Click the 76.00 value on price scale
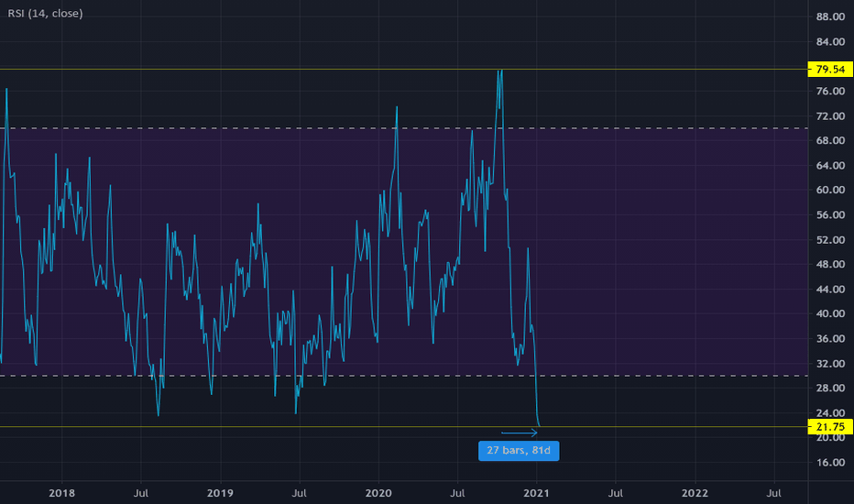The image size is (854, 504). pyautogui.click(x=830, y=91)
